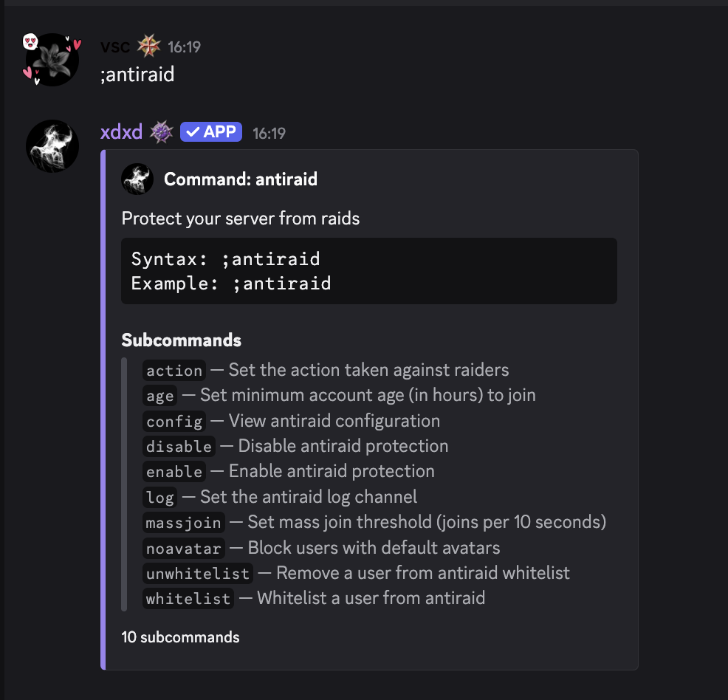This screenshot has width=728, height=700.
Task: Click the massjoin subcommand code tag
Action: coord(184,523)
